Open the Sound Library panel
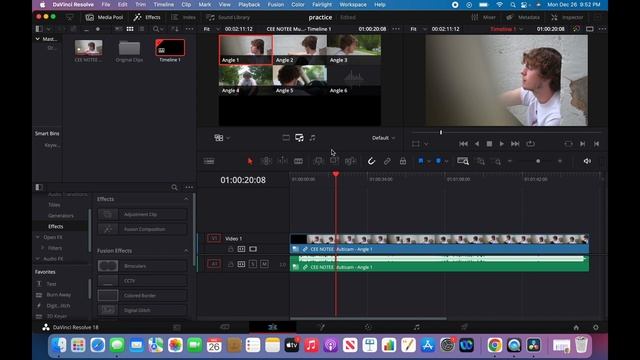Viewport: 640px width, 360px height. point(228,17)
